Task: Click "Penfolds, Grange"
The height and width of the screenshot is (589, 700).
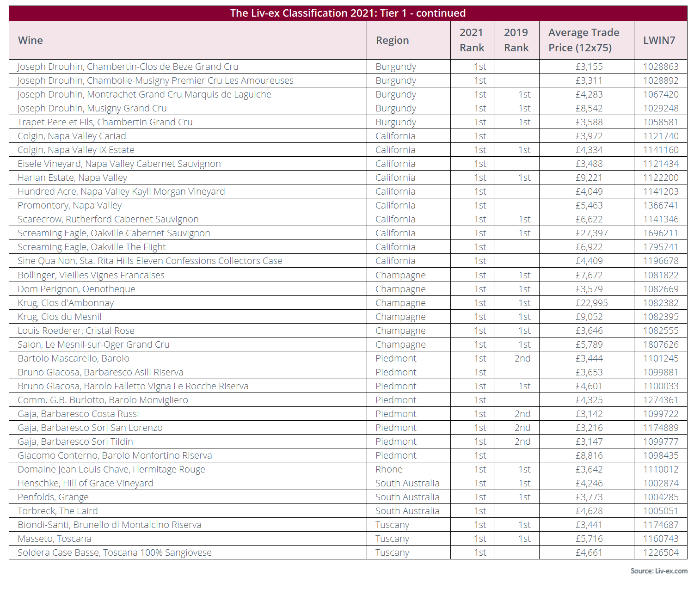Action: [53, 497]
